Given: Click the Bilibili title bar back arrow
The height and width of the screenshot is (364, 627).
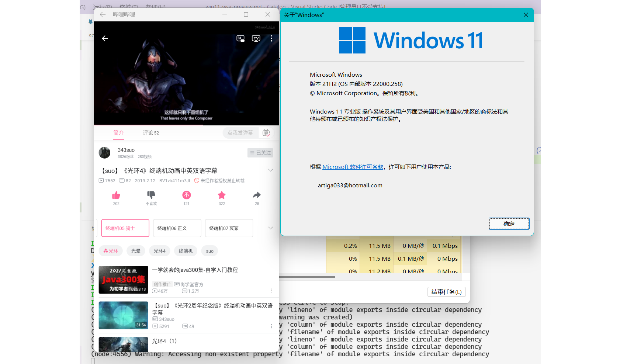Looking at the screenshot, I should tap(103, 14).
